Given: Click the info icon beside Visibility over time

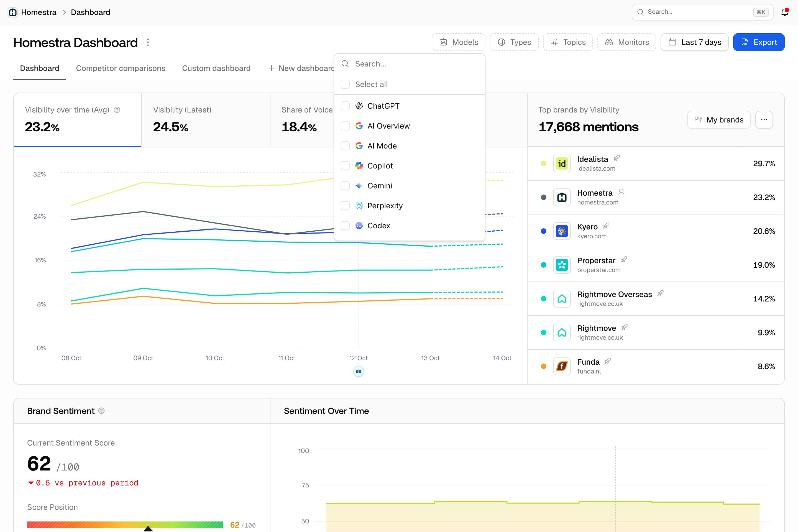Looking at the screenshot, I should tap(117, 110).
